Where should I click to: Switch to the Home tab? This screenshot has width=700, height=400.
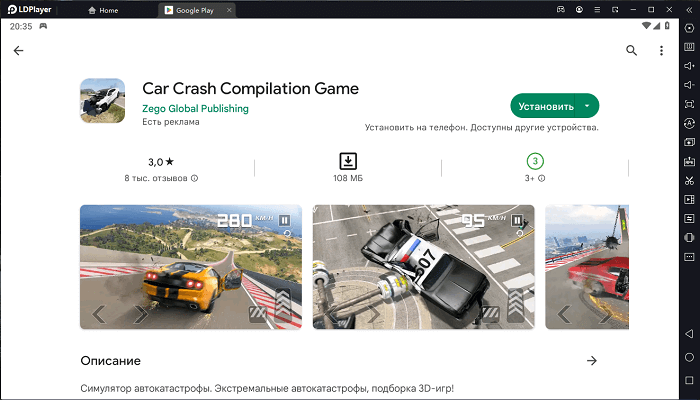[x=103, y=10]
